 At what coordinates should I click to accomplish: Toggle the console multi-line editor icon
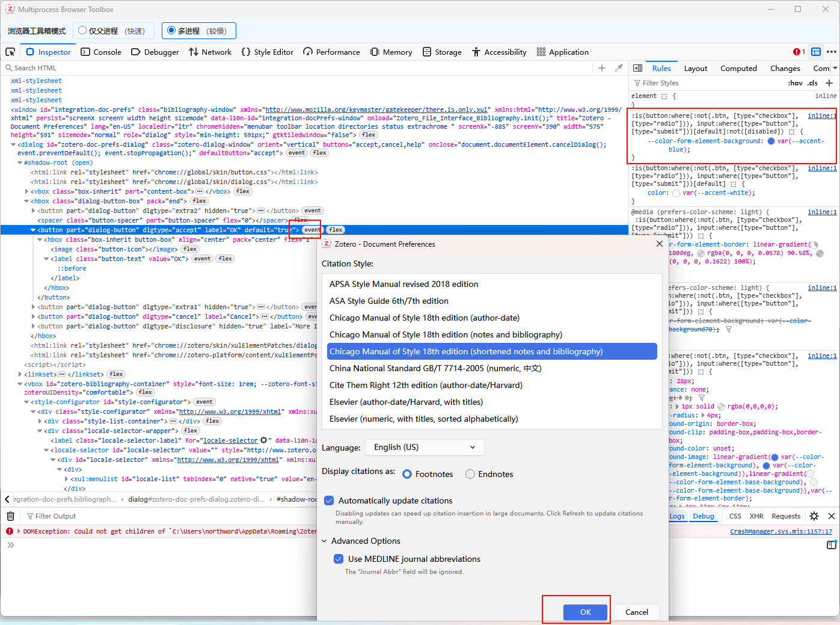[x=832, y=545]
